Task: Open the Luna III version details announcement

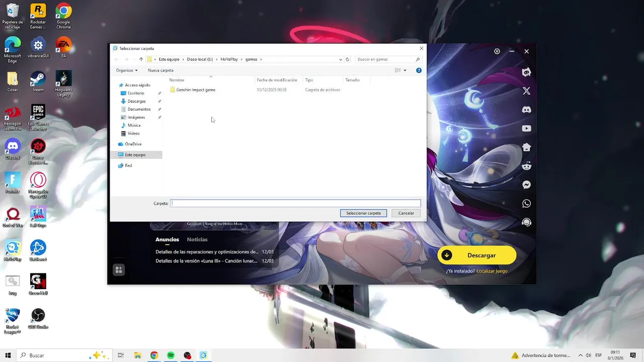Action: 214,261
